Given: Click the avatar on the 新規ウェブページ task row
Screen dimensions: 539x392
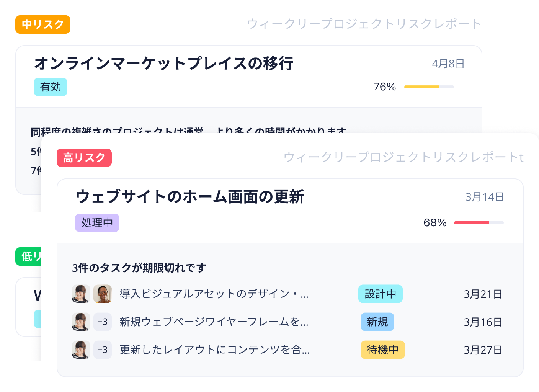Looking at the screenshot, I should [x=81, y=322].
